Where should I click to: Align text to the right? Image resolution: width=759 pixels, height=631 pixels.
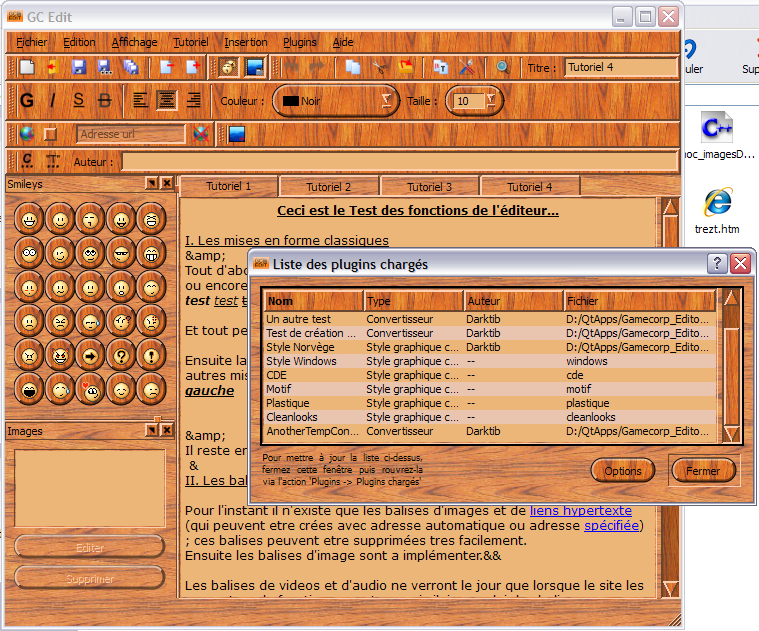pos(194,101)
